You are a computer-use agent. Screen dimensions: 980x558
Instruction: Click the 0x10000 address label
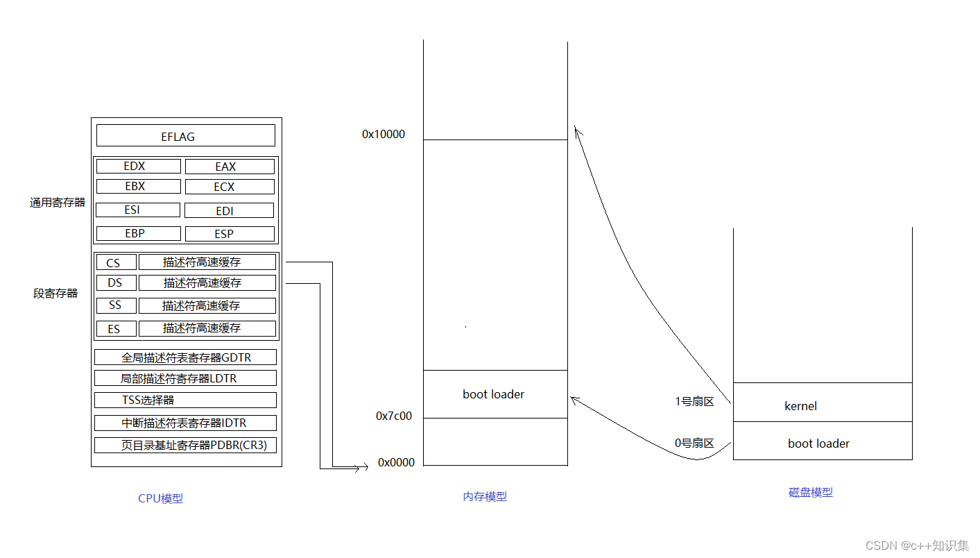pyautogui.click(x=384, y=134)
